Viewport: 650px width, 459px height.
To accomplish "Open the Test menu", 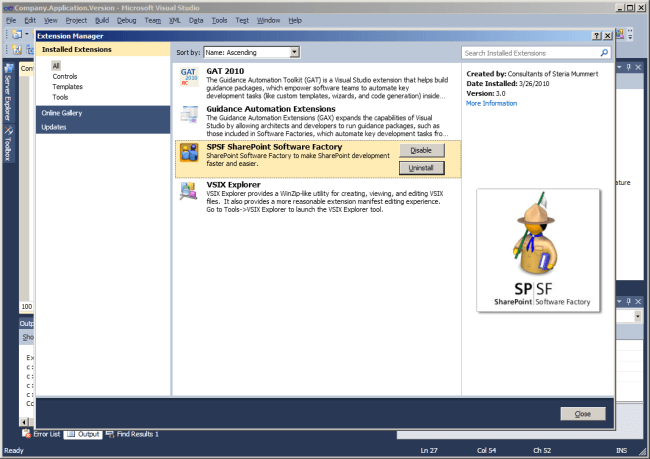I will (242, 20).
